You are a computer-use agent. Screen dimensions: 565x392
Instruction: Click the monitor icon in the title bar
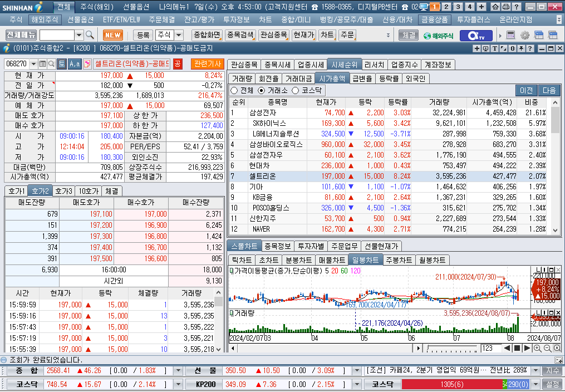click(x=424, y=7)
